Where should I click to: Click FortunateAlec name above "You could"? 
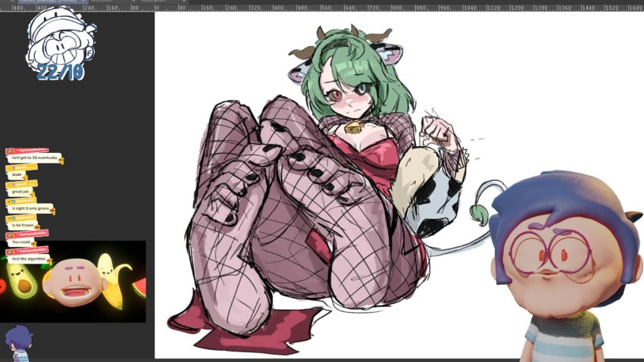pyautogui.click(x=27, y=234)
